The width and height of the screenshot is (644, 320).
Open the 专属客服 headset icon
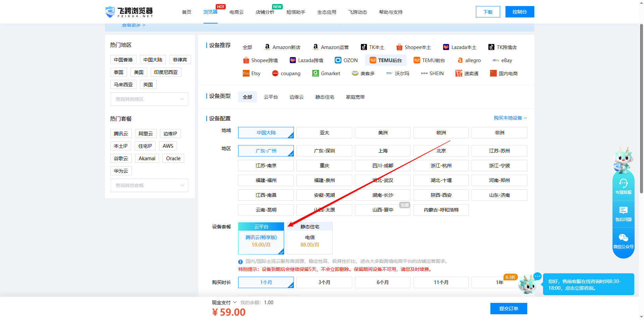point(623,183)
